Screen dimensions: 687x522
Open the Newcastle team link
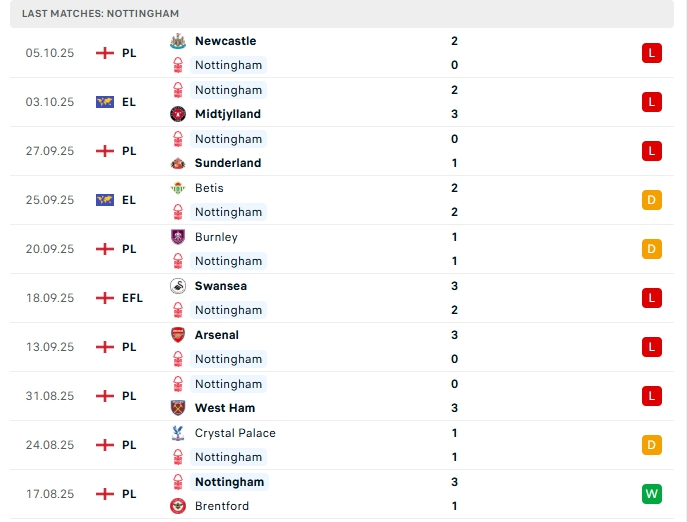225,41
